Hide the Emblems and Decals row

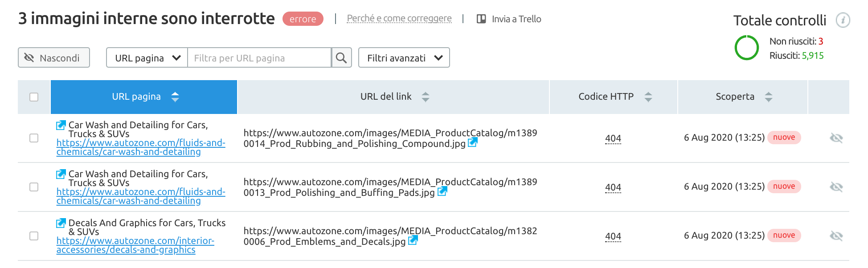pos(836,236)
